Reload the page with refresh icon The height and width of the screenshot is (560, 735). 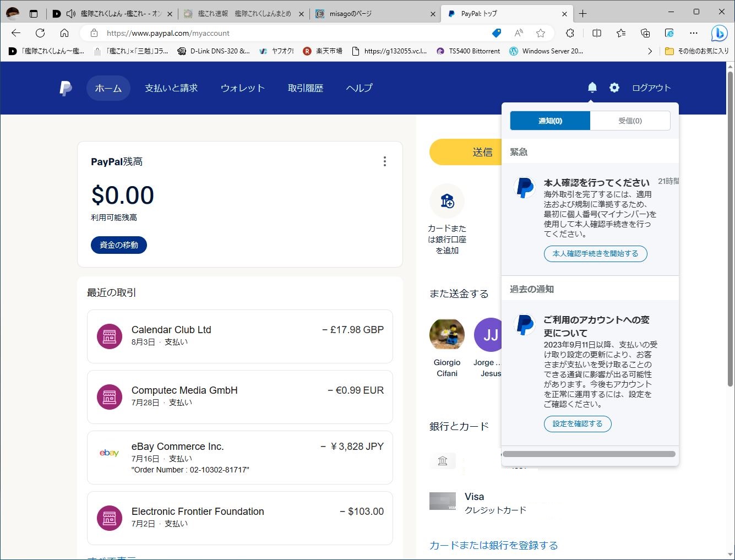point(40,33)
